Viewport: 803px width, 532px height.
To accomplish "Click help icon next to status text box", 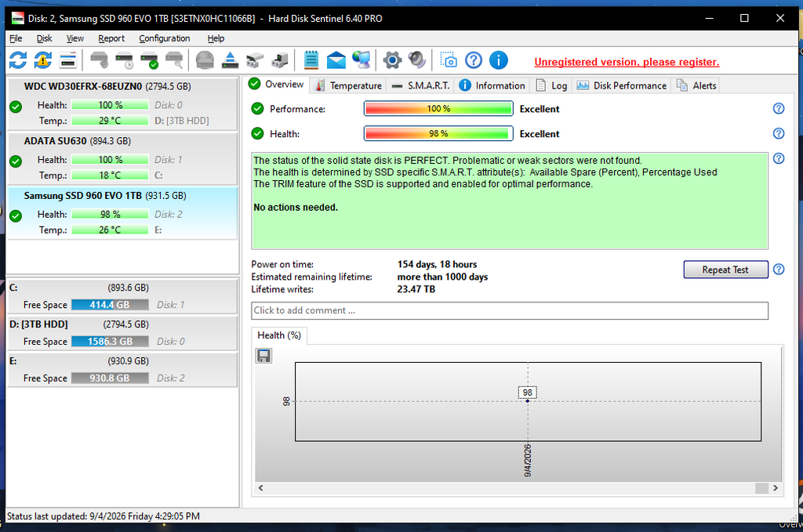I will (x=779, y=158).
